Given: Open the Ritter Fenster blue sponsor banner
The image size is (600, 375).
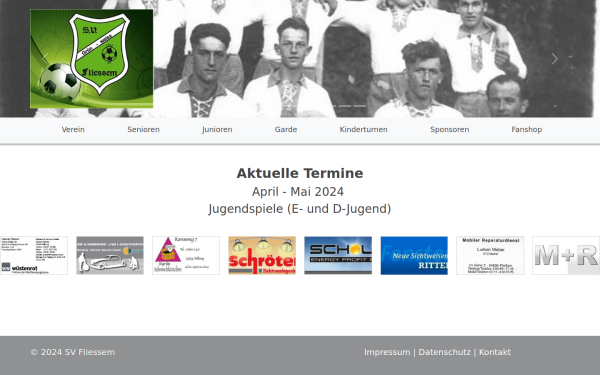Looking at the screenshot, I should 414,255.
